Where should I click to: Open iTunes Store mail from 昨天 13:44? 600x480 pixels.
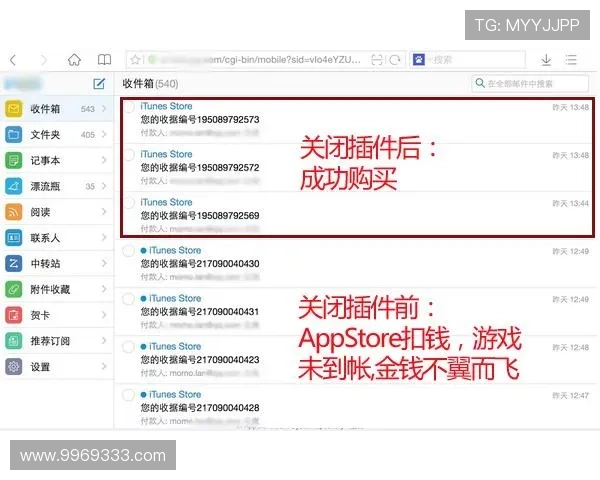(357, 215)
